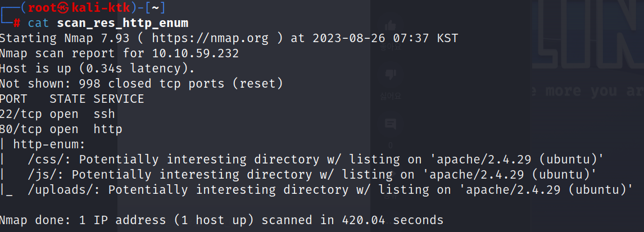
Task: Click the comment count 0 label
Action: coord(391,145)
